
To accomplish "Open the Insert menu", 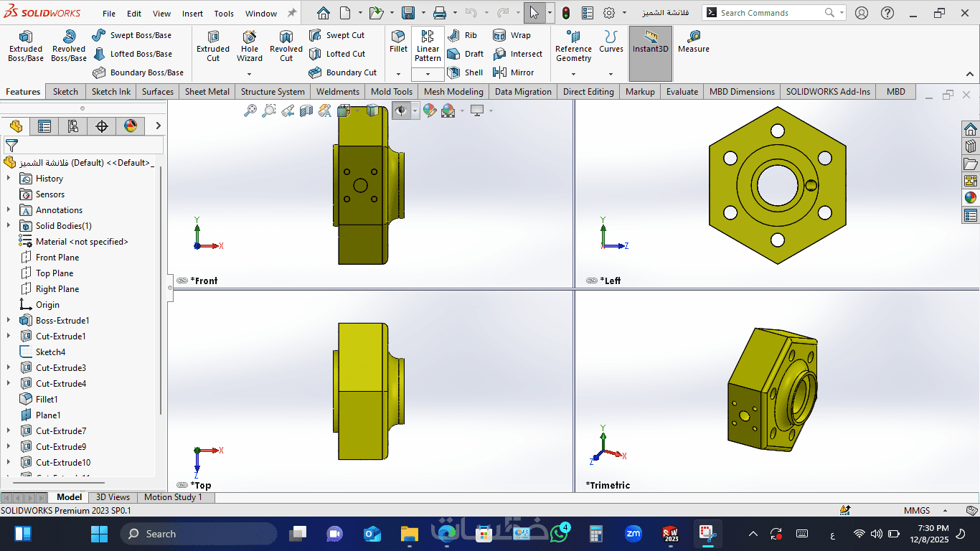I will [192, 14].
